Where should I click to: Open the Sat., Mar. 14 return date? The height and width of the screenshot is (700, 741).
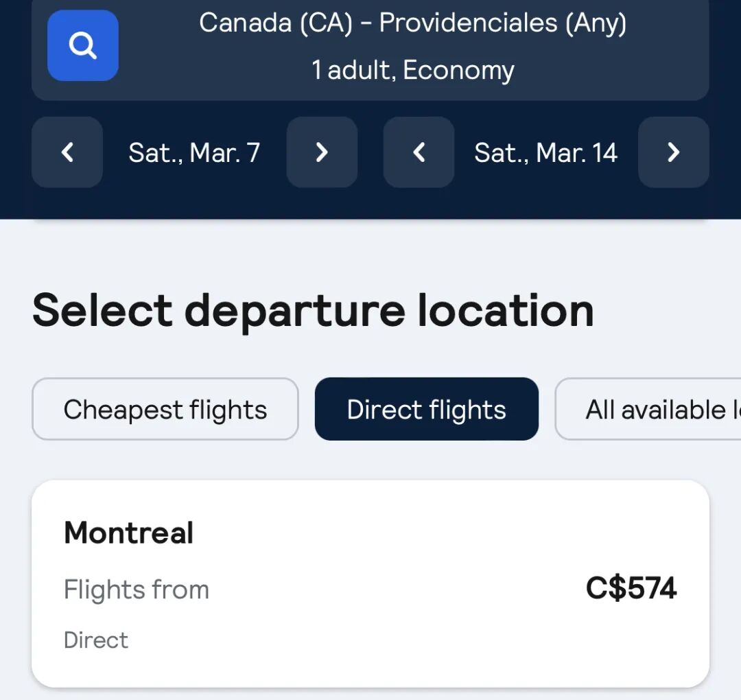coord(545,152)
